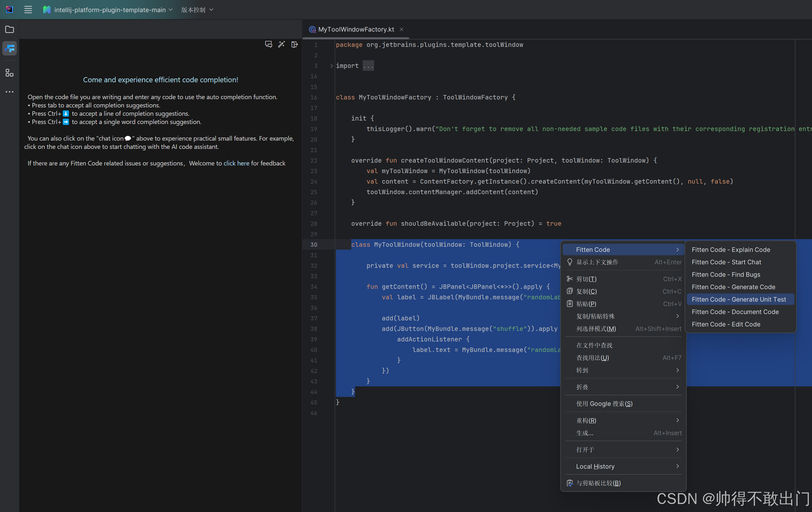Click the logout icon in Fitten panel
Image resolution: width=812 pixels, height=512 pixels.
pos(294,44)
